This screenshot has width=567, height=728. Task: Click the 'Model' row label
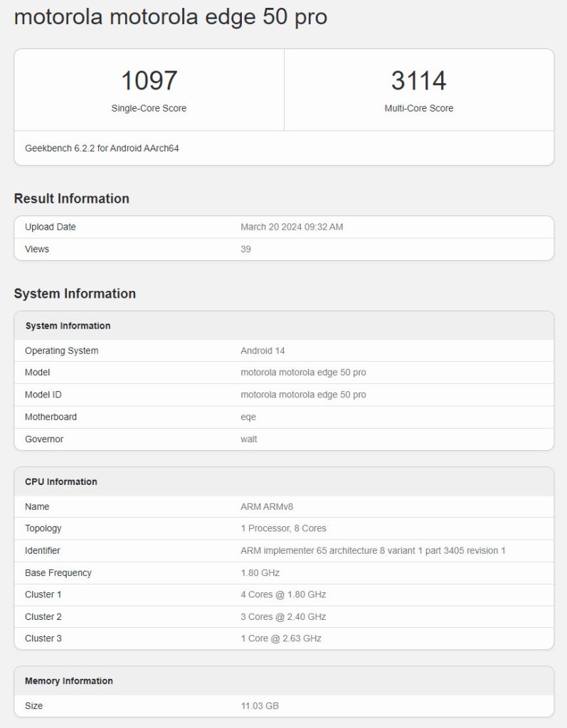[37, 373]
